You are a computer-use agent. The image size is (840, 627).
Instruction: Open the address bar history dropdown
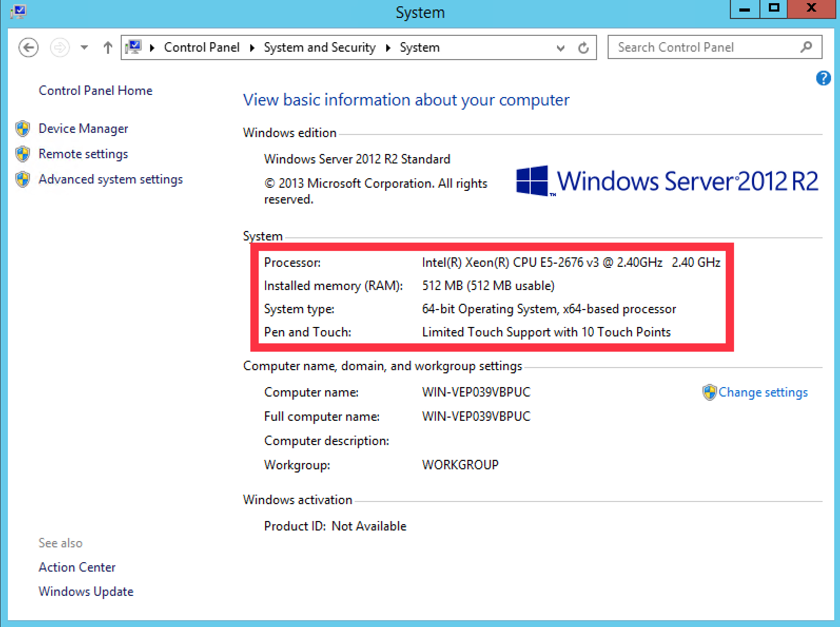pos(561,48)
